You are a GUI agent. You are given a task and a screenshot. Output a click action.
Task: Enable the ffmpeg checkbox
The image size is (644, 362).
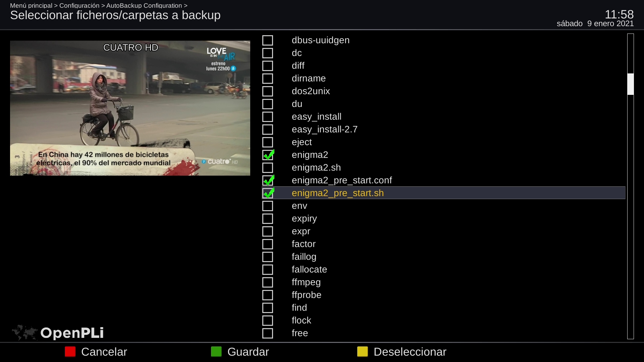pos(268,282)
